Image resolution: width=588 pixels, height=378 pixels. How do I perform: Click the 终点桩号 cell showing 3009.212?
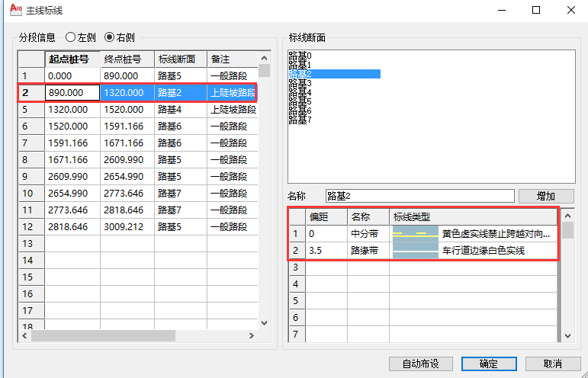pyautogui.click(x=127, y=226)
